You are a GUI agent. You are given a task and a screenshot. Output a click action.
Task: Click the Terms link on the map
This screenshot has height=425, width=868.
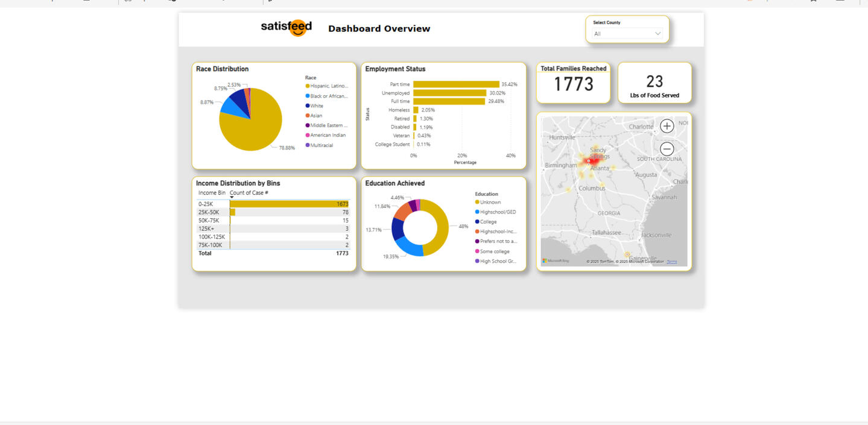671,262
